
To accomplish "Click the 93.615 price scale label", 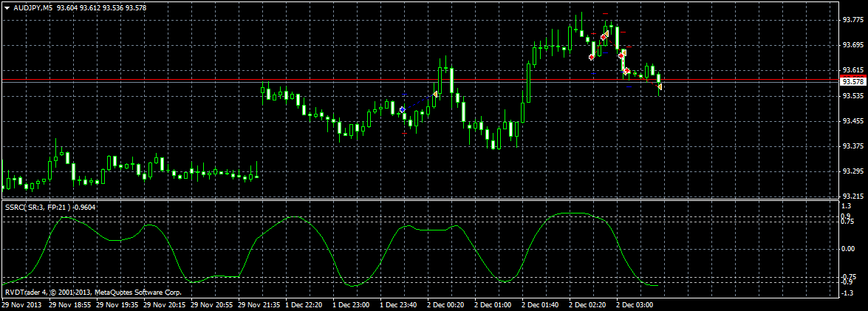I will [x=852, y=70].
